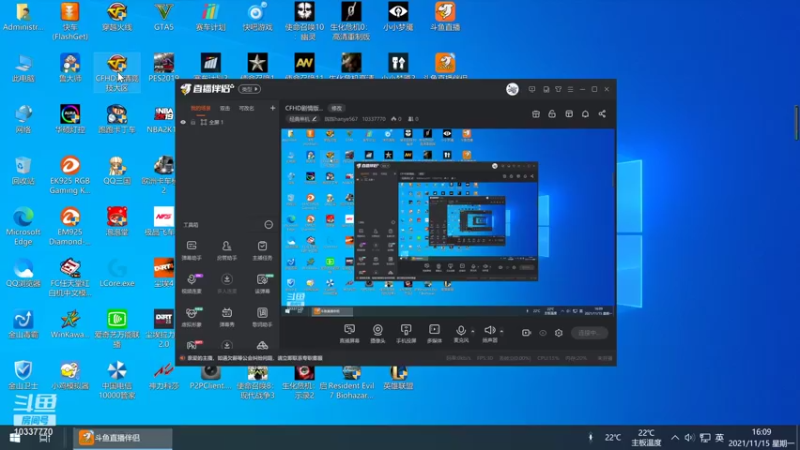The height and width of the screenshot is (450, 800).
Task: Click the network icon in system tray
Action: pos(705,438)
